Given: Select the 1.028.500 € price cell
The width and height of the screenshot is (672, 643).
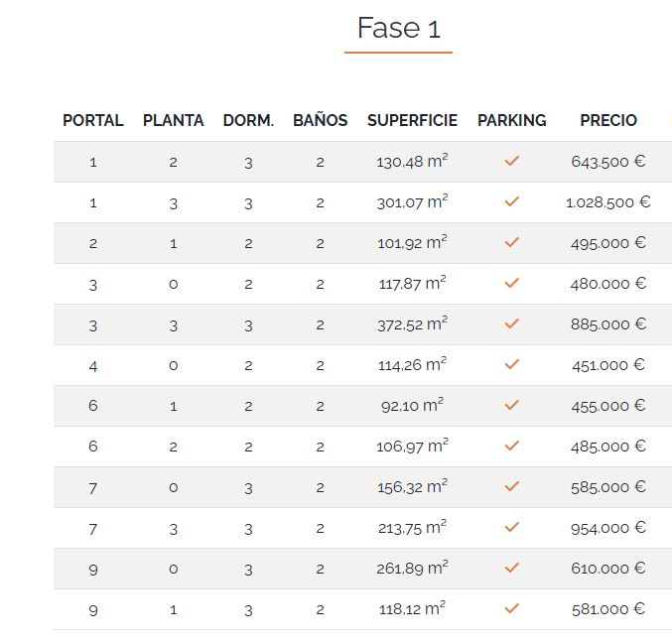Looking at the screenshot, I should (608, 202).
